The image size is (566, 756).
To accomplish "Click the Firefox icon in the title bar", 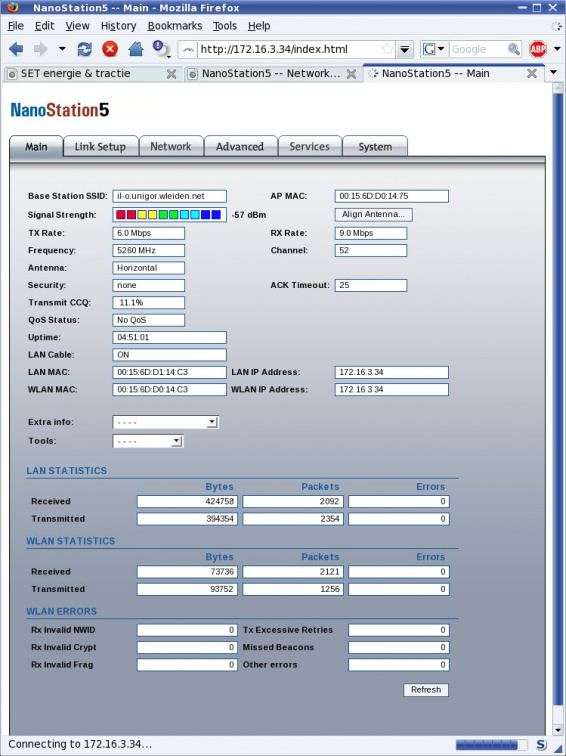I will tap(13, 7).
